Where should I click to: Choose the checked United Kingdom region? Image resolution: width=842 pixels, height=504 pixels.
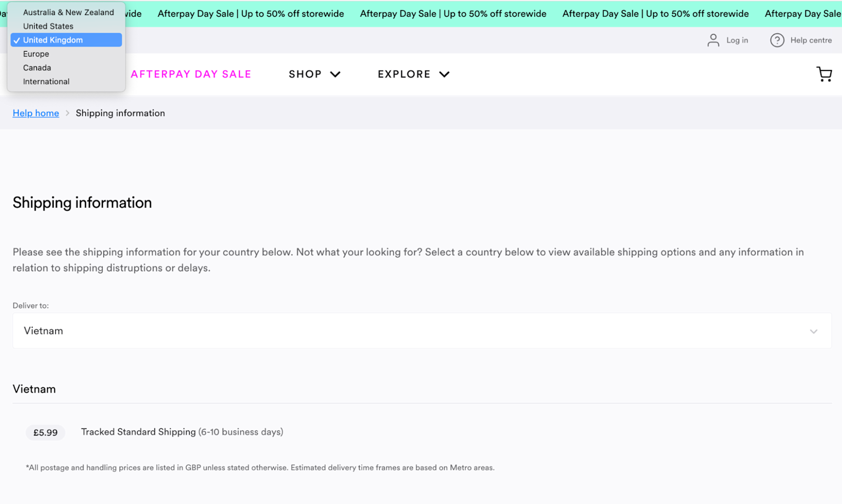coord(67,40)
